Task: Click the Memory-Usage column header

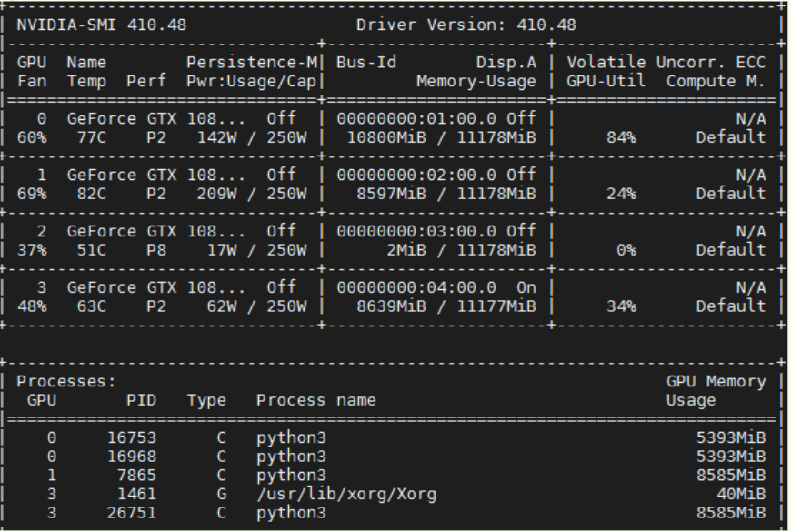Action: pyautogui.click(x=476, y=81)
